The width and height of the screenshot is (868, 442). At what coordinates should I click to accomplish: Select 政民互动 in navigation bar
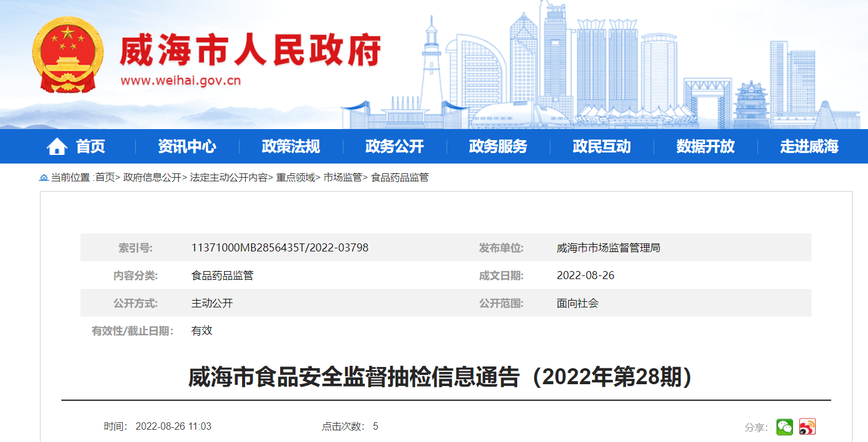coord(601,146)
